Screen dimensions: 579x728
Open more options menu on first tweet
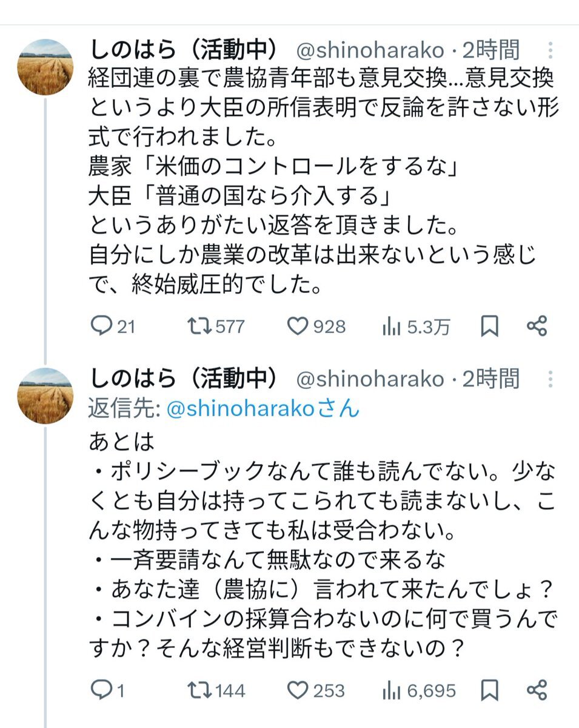(550, 50)
